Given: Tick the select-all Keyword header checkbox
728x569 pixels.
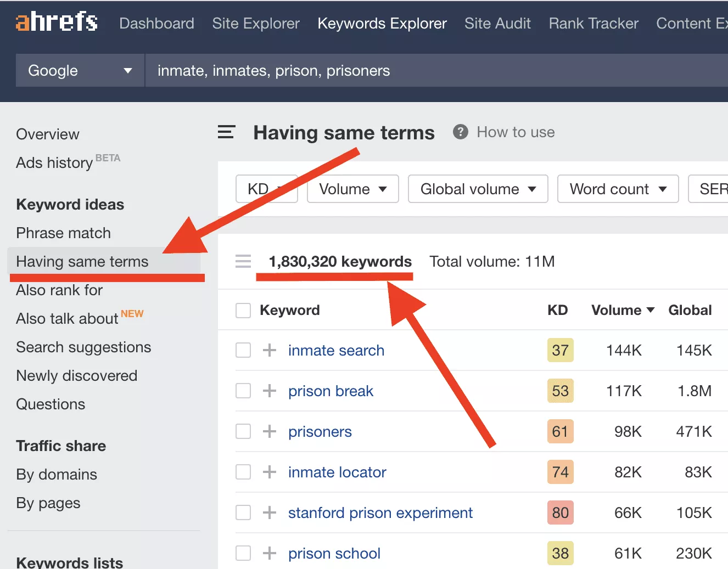Looking at the screenshot, I should (x=243, y=311).
